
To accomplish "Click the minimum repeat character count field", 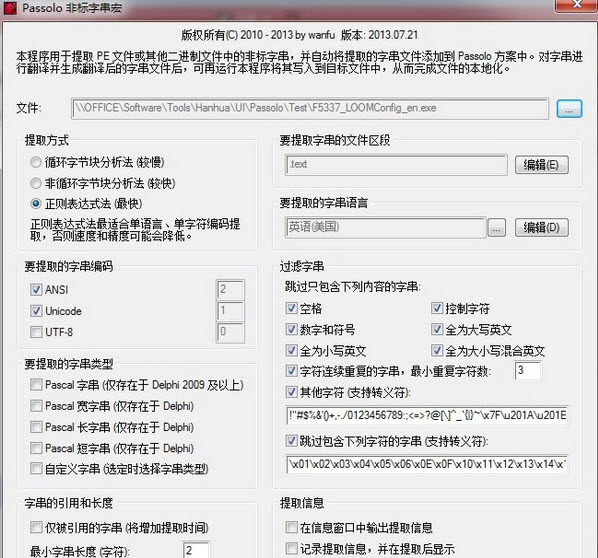I will point(528,371).
